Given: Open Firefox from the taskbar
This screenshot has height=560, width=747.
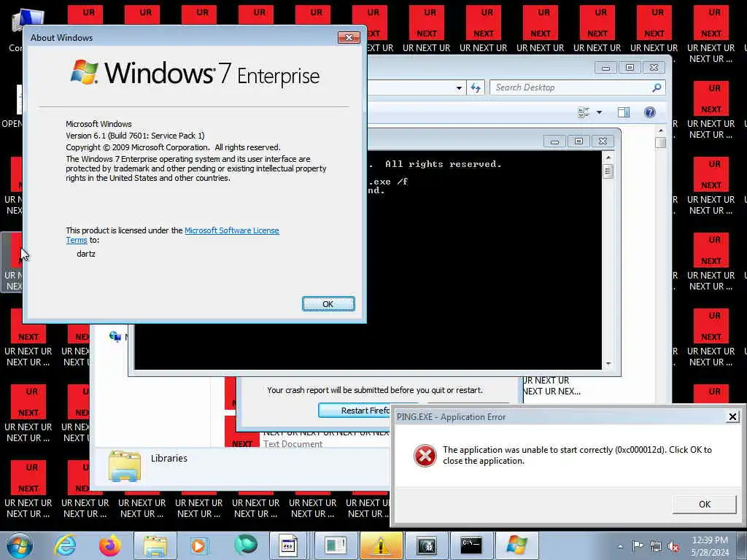Looking at the screenshot, I should click(x=110, y=545).
